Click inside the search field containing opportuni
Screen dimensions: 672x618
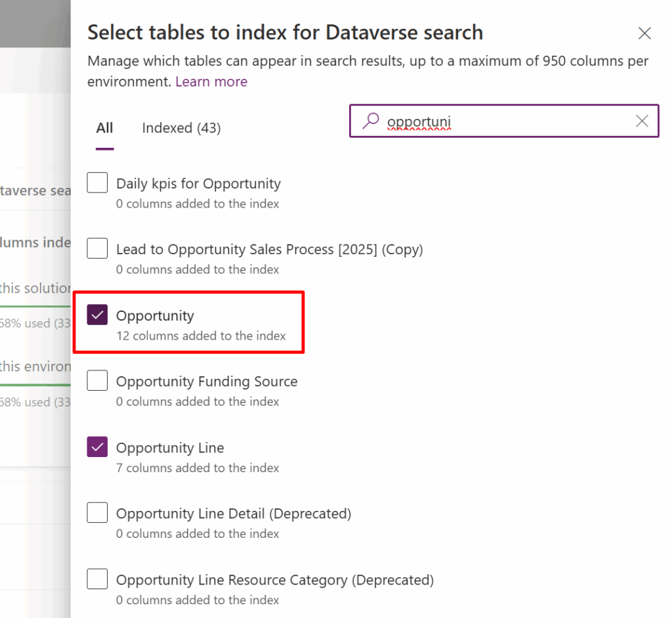pos(499,121)
